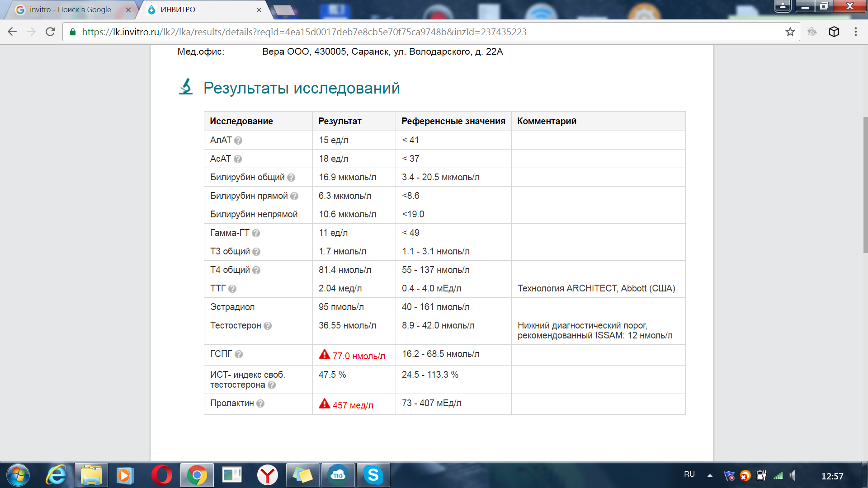The width and height of the screenshot is (868, 488).
Task: Toggle RU language indicator in tray
Action: [x=689, y=474]
